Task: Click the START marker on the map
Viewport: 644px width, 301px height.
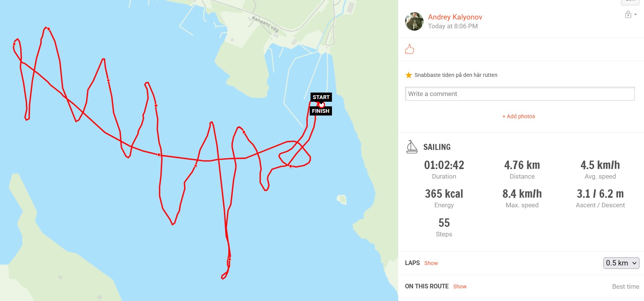Action: tap(321, 97)
